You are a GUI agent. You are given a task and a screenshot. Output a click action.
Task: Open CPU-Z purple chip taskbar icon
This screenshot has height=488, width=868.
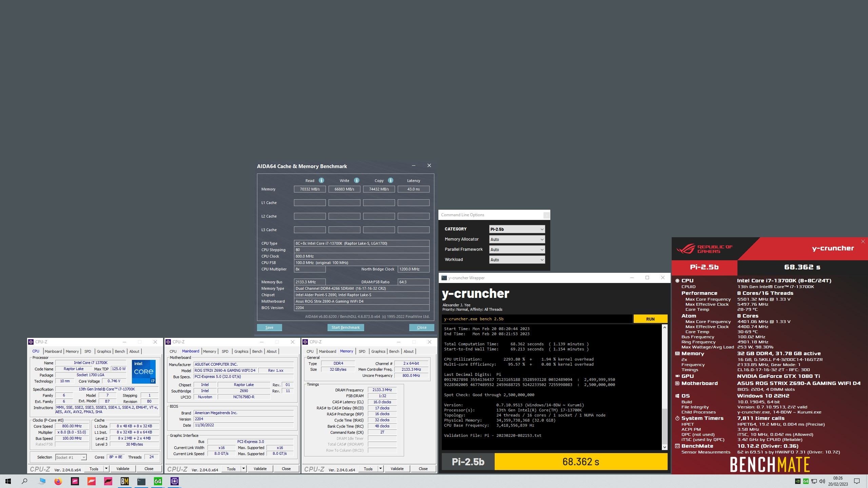coord(174,481)
